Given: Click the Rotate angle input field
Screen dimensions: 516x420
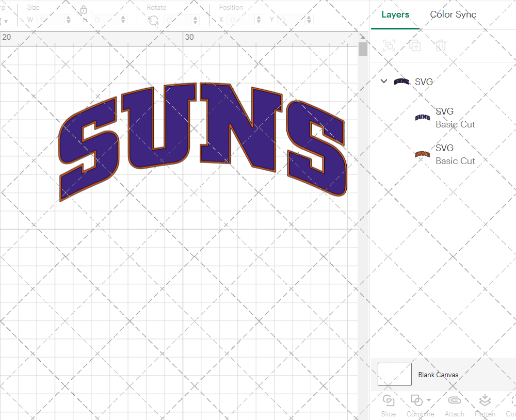Looking at the screenshot, I should [x=178, y=20].
